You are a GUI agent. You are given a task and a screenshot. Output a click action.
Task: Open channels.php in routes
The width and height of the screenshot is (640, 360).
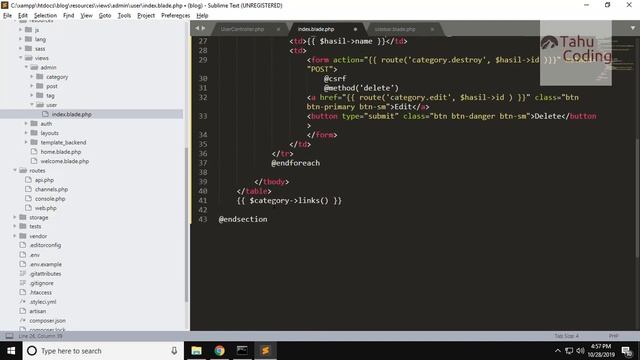pos(51,189)
